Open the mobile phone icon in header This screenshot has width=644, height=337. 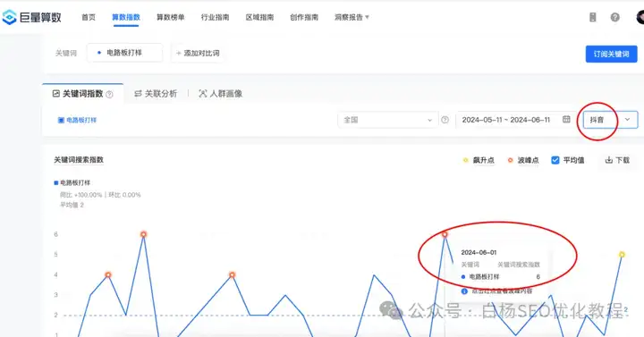click(x=593, y=17)
